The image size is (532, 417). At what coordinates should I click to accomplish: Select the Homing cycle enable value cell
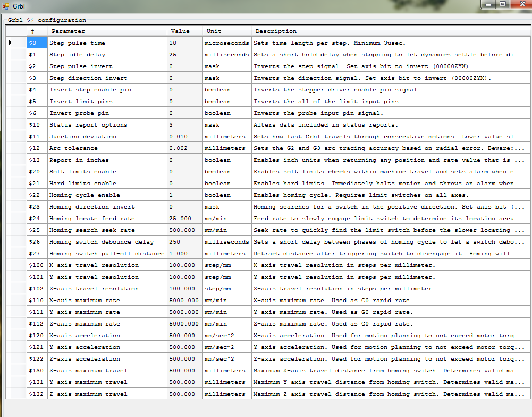184,195
